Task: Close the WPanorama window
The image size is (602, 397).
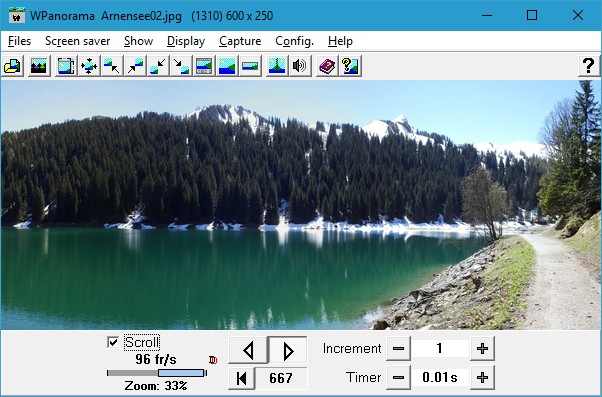Action: coord(577,15)
